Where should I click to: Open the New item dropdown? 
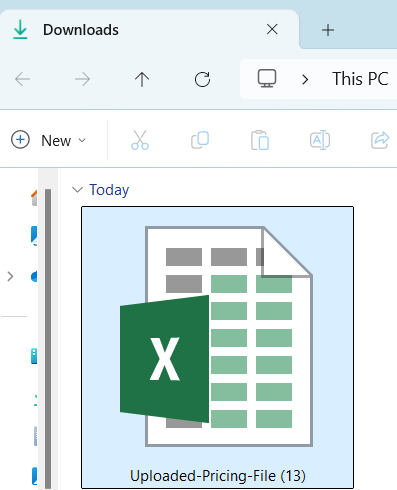(49, 140)
